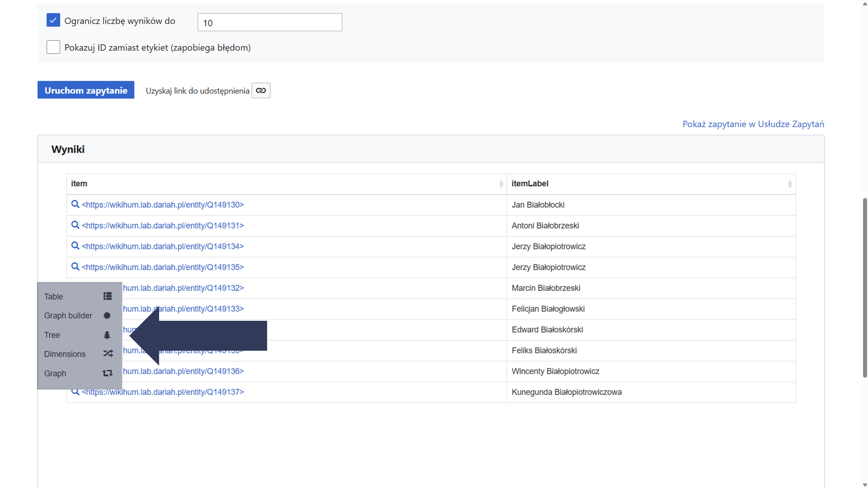The image size is (868, 488).
Task: Click the Dimensions shuffle icon
Action: tap(108, 354)
